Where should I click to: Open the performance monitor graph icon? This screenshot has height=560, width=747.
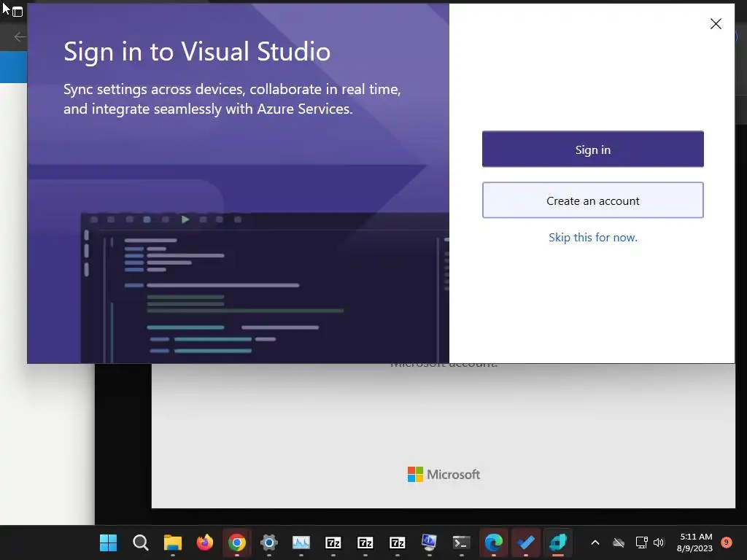click(301, 542)
